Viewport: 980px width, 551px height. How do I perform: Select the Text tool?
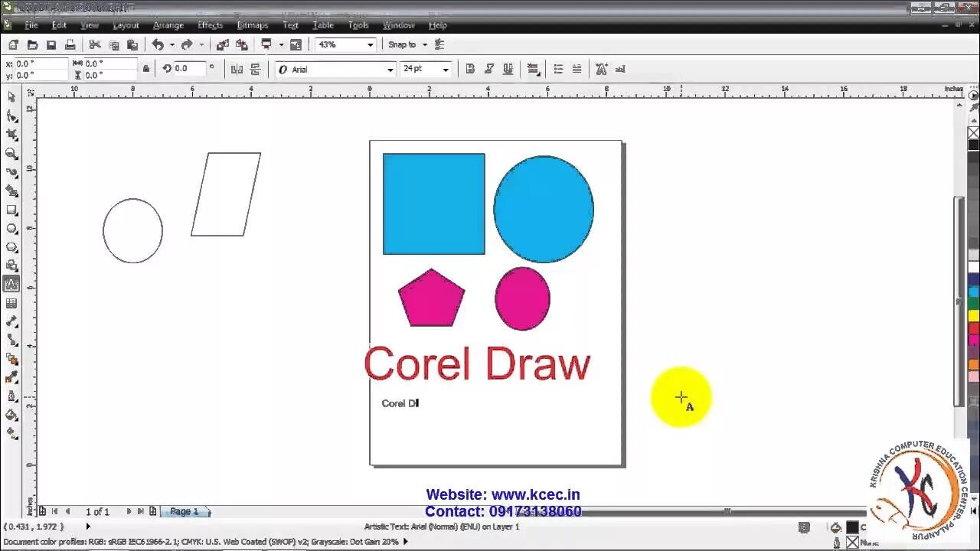click(x=11, y=284)
